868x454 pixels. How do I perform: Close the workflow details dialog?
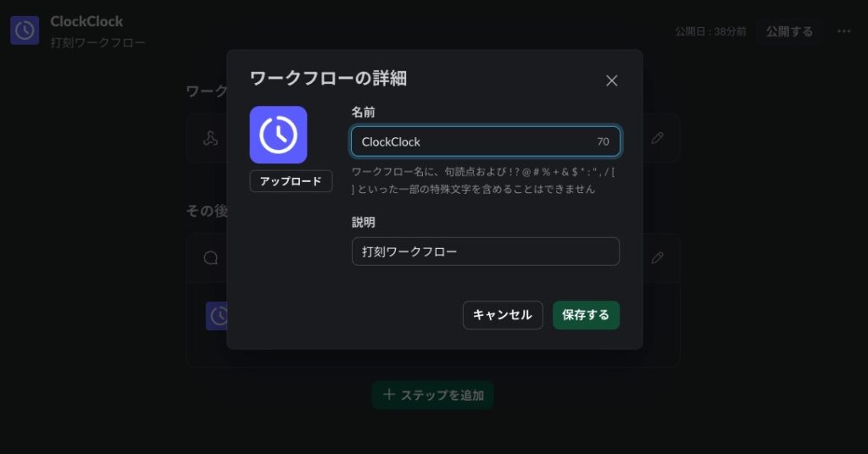611,80
